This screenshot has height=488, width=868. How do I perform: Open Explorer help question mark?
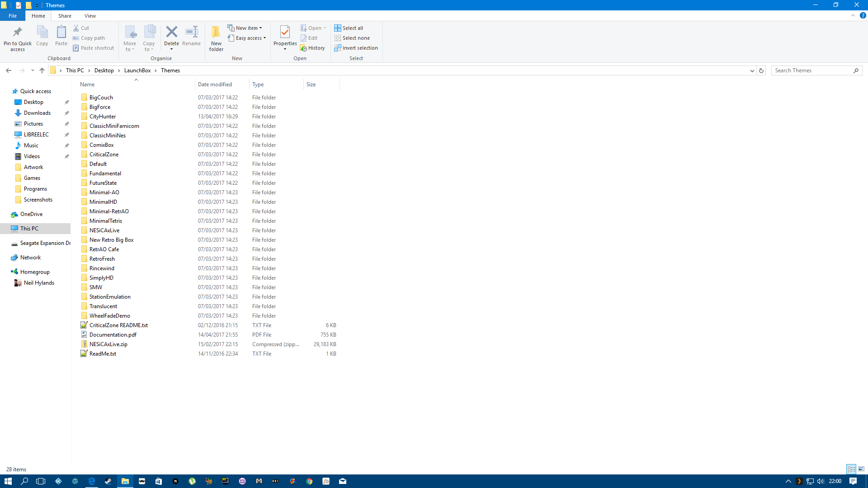click(x=863, y=15)
